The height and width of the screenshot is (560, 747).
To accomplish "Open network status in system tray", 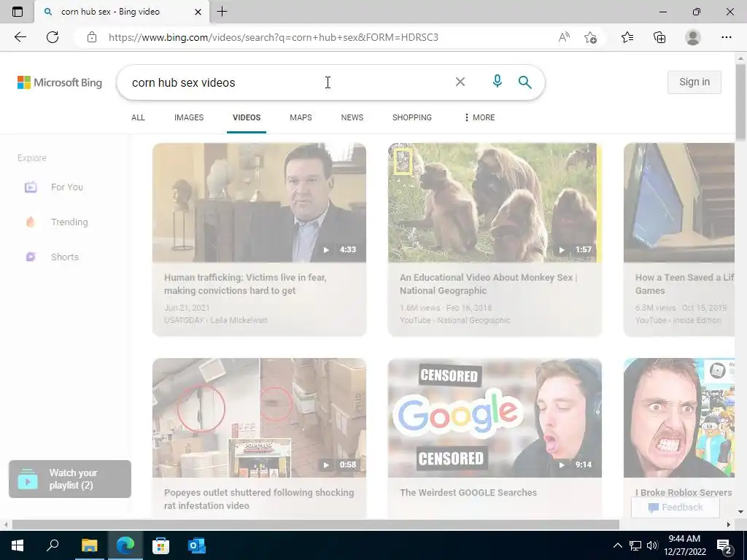I will coord(635,545).
